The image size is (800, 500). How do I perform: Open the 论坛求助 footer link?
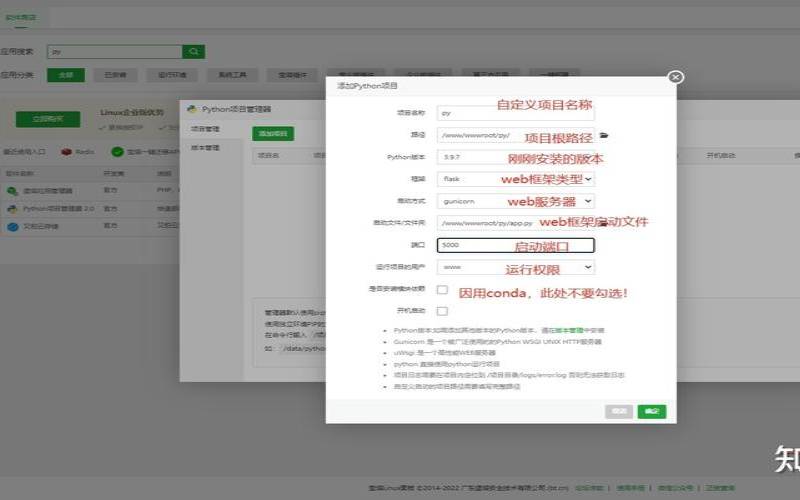pos(589,488)
